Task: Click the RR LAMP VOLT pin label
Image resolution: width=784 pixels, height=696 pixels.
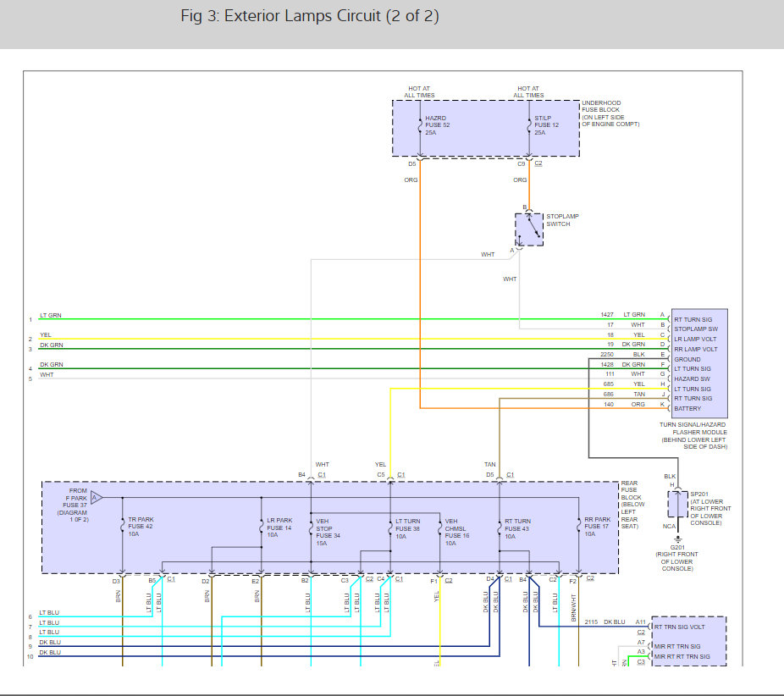Action: pos(695,349)
